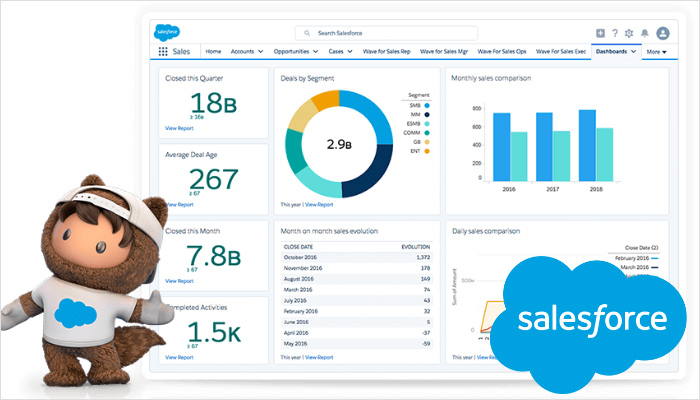Click the GB segment legend swatch

coord(427,142)
